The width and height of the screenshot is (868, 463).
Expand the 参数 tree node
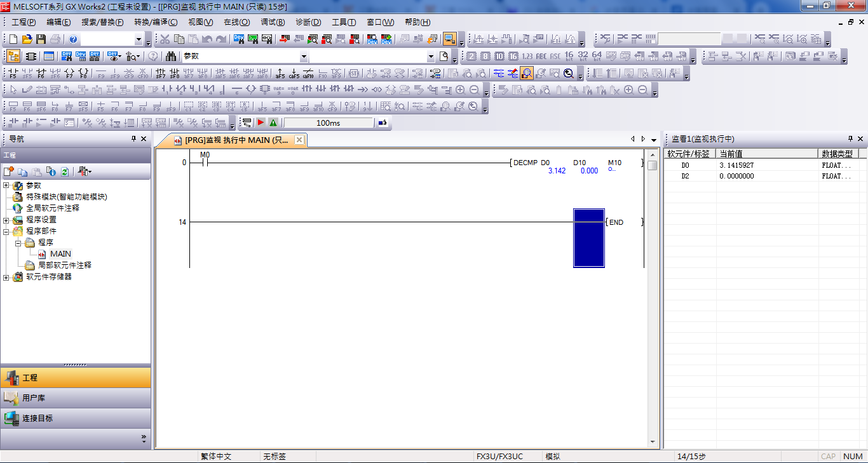coord(6,185)
